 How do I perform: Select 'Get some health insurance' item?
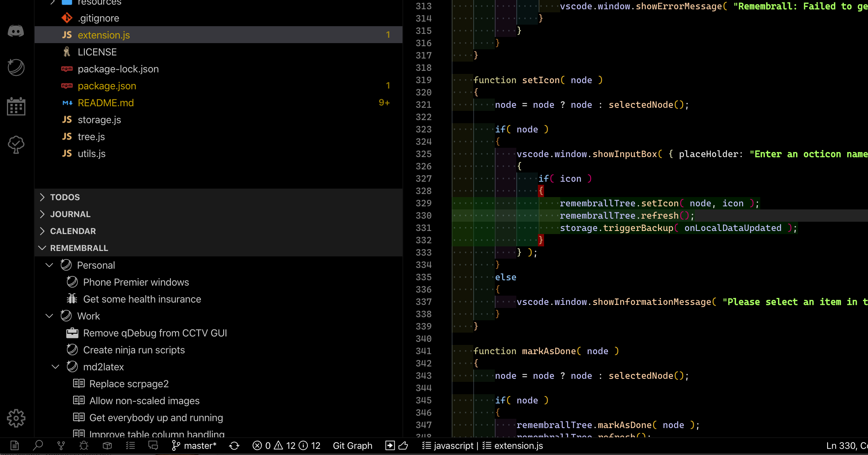tap(142, 299)
